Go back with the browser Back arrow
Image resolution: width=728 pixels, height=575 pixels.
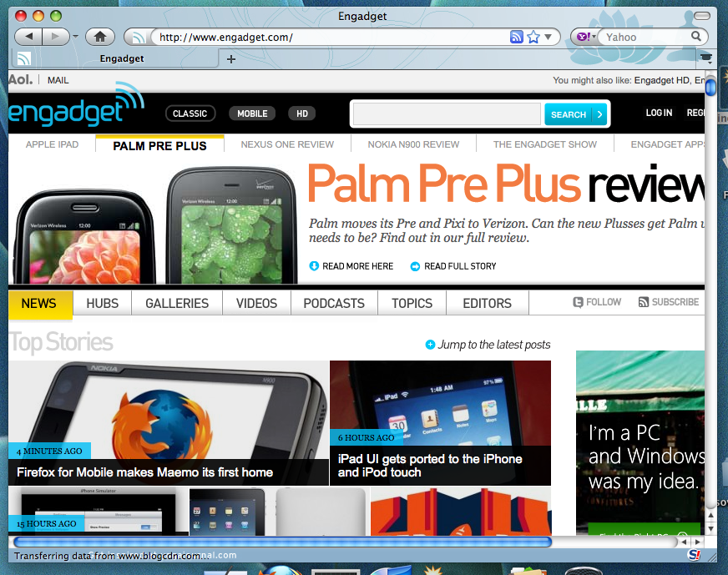click(28, 37)
